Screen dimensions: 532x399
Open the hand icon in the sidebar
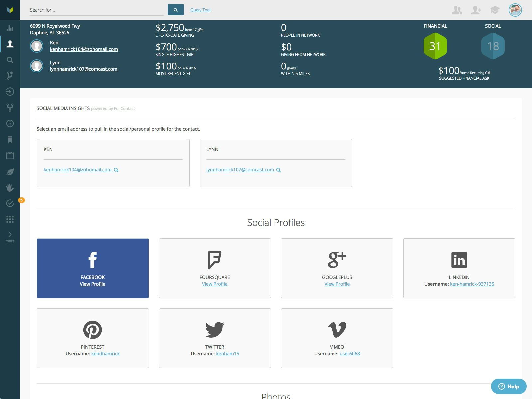[x=10, y=188]
